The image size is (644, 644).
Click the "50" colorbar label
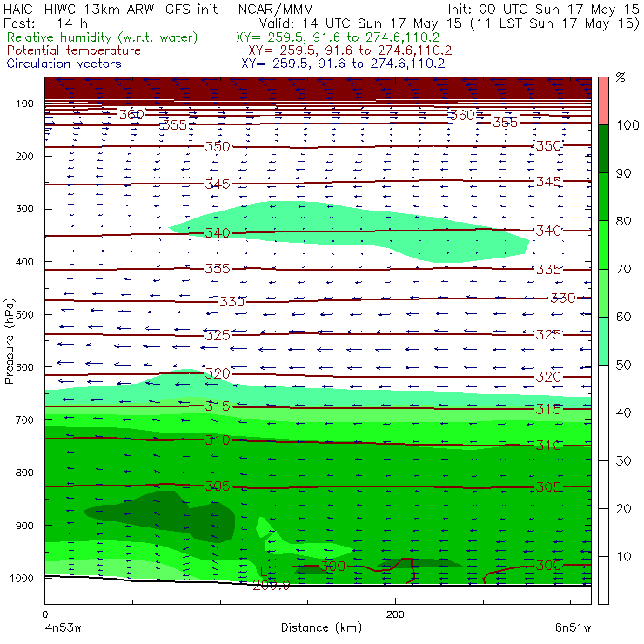point(623,366)
